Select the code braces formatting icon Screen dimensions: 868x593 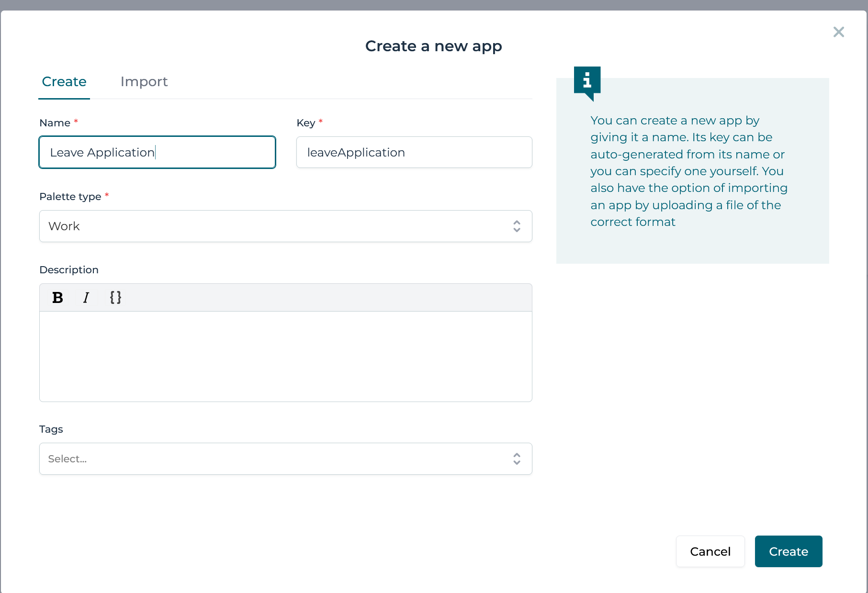[115, 297]
